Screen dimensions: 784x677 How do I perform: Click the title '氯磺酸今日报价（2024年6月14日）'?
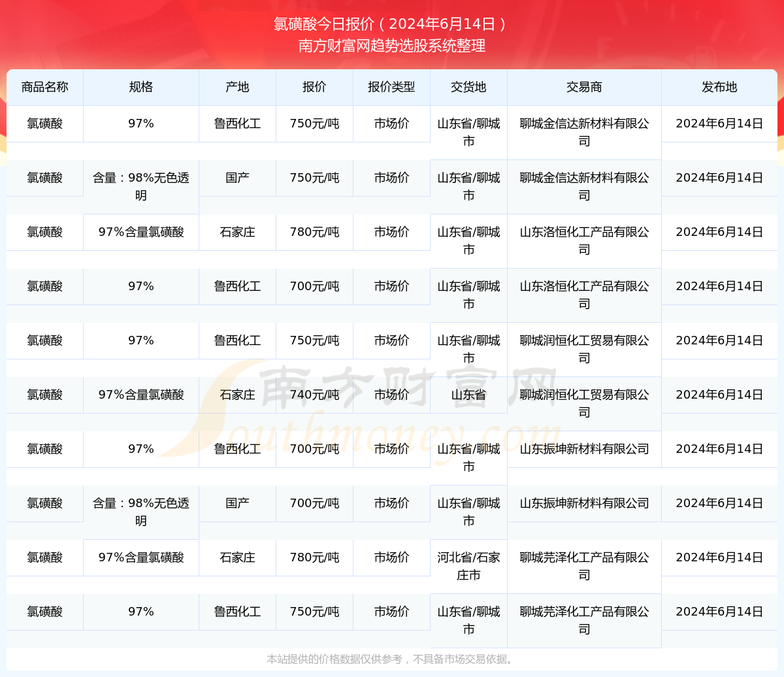[x=391, y=24]
